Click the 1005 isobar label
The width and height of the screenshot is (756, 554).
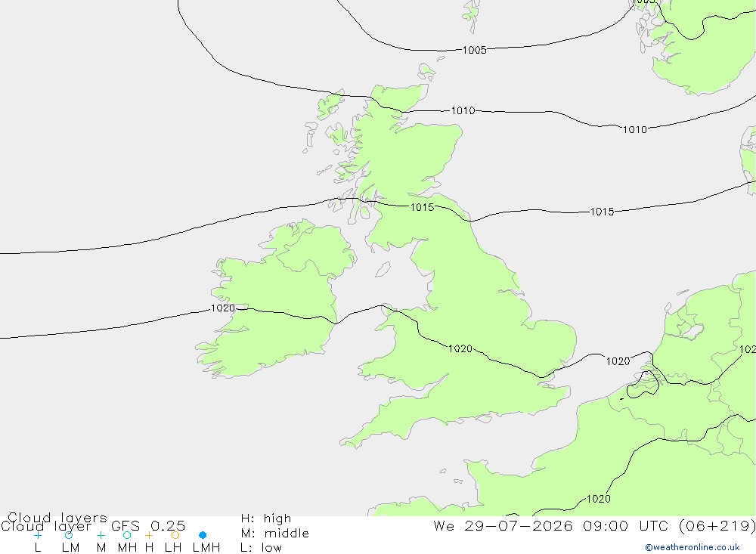point(475,50)
